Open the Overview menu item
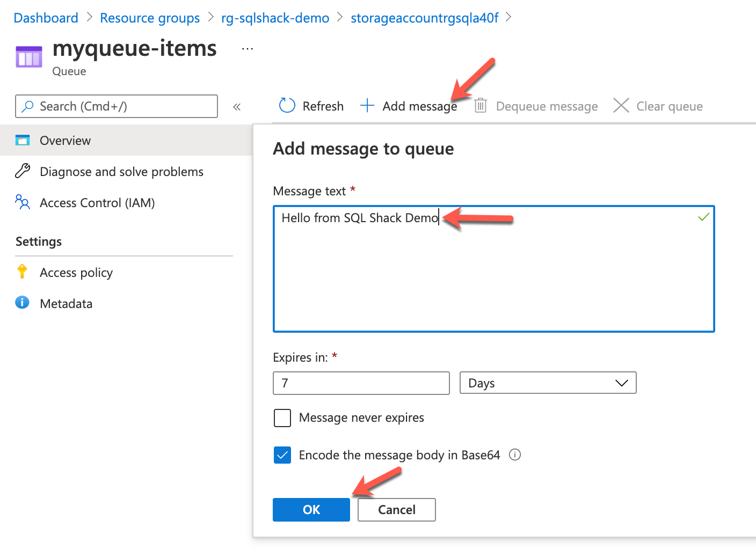This screenshot has height=557, width=756. (x=65, y=141)
